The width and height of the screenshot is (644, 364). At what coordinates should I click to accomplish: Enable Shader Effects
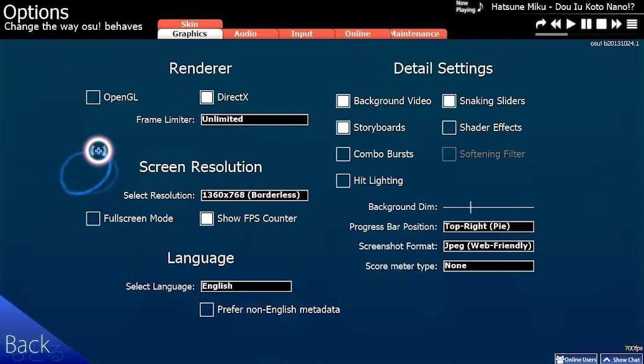point(449,127)
